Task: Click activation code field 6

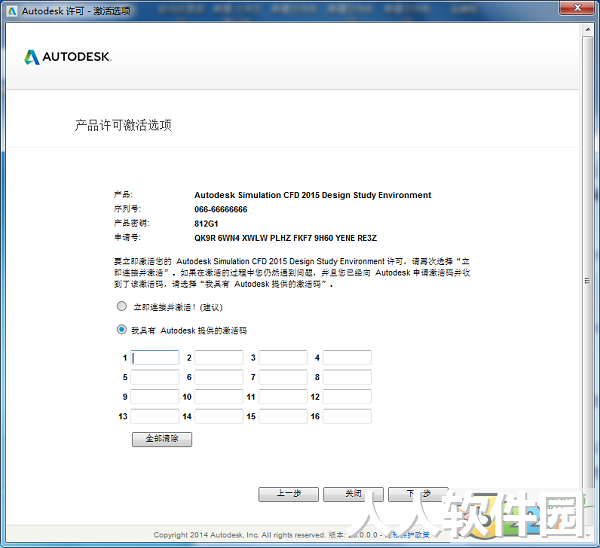Action: pyautogui.click(x=219, y=377)
